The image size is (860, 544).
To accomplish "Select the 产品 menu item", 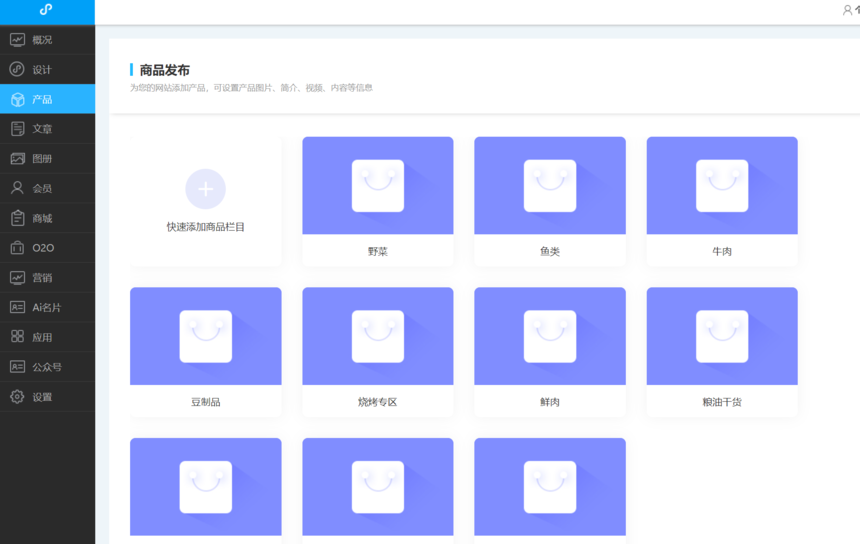I will pyautogui.click(x=47, y=99).
